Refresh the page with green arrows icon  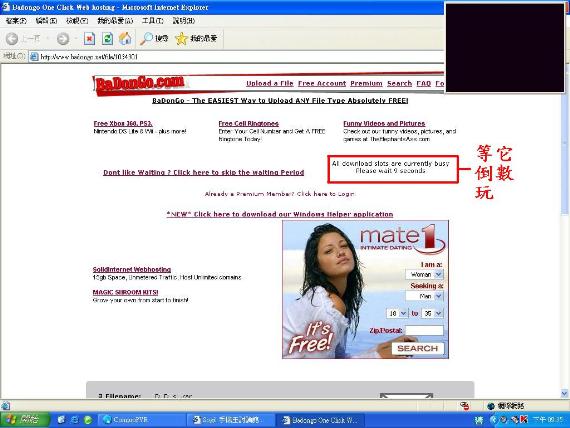[107, 39]
